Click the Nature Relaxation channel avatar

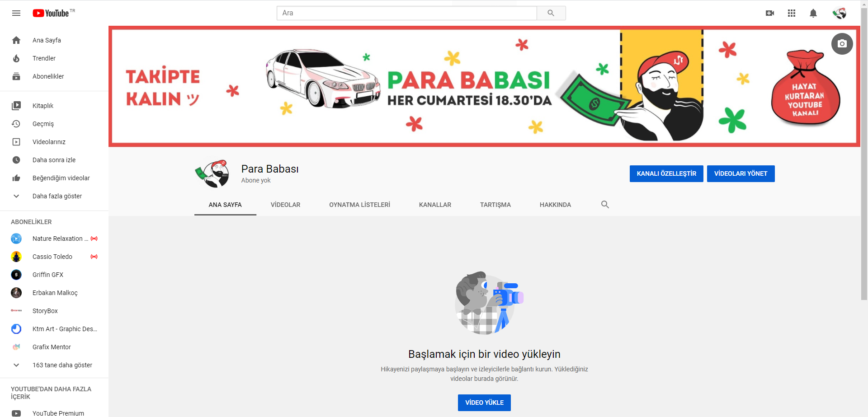(16, 239)
